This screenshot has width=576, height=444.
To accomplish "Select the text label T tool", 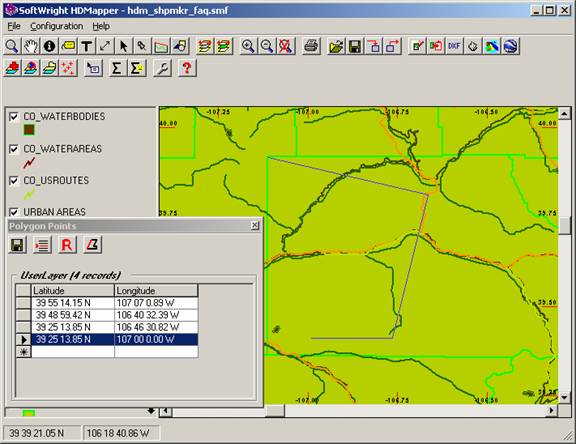I will 87,46.
